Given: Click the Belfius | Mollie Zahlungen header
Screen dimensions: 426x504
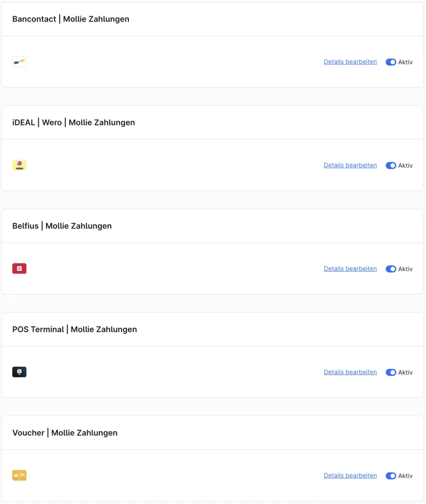Looking at the screenshot, I should [62, 226].
